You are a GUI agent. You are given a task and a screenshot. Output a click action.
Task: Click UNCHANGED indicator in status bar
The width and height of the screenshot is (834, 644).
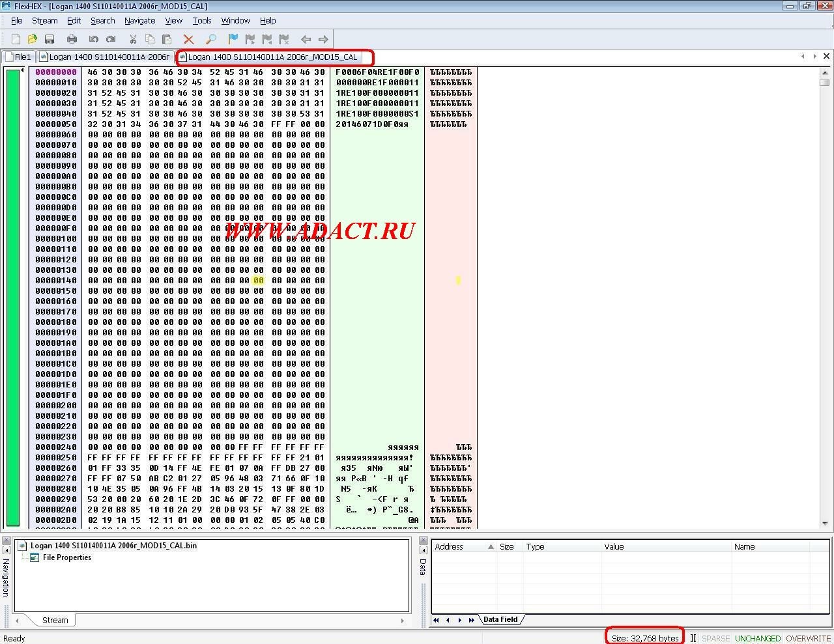(x=758, y=638)
